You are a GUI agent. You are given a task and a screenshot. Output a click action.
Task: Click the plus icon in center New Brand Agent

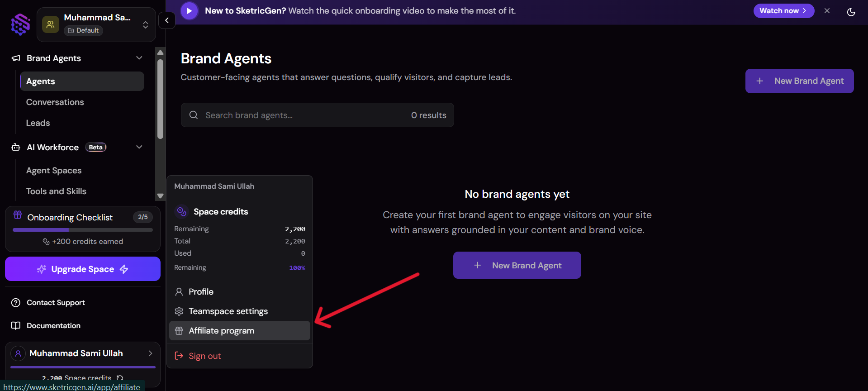477,265
